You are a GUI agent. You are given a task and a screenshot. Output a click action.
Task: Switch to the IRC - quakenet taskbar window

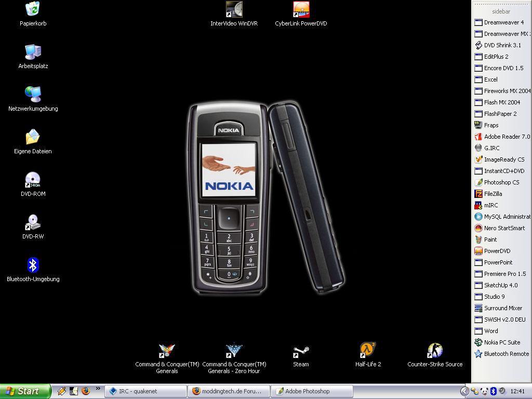[x=145, y=391]
